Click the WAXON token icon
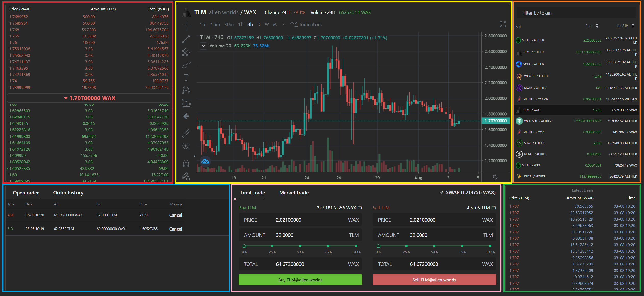The image size is (644, 296). point(519,76)
